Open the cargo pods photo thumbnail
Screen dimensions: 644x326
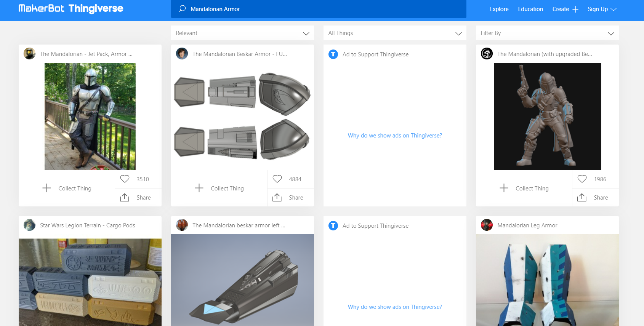(90, 282)
